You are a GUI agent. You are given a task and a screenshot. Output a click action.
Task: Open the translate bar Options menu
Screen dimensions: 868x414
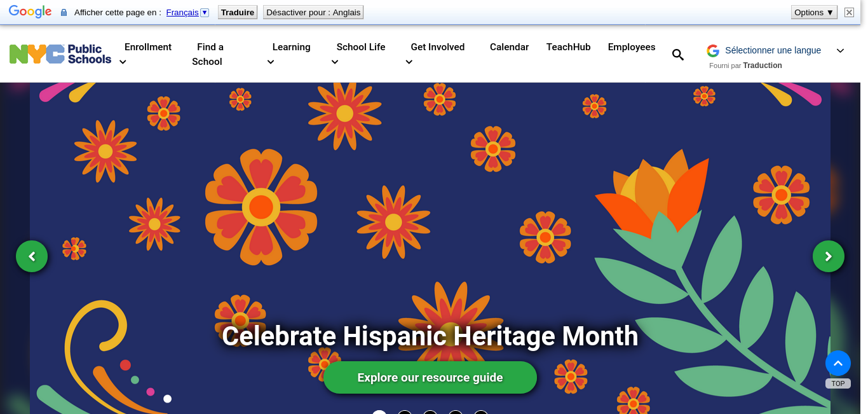(814, 12)
